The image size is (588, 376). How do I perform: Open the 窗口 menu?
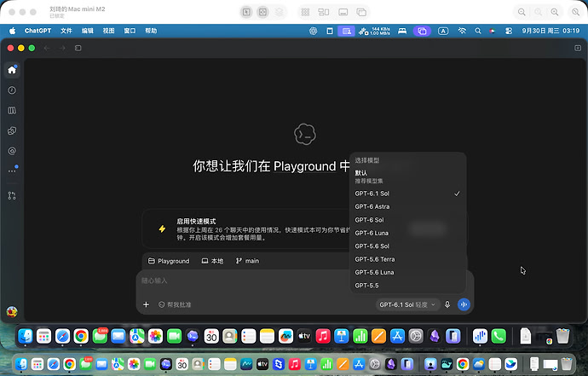click(130, 31)
